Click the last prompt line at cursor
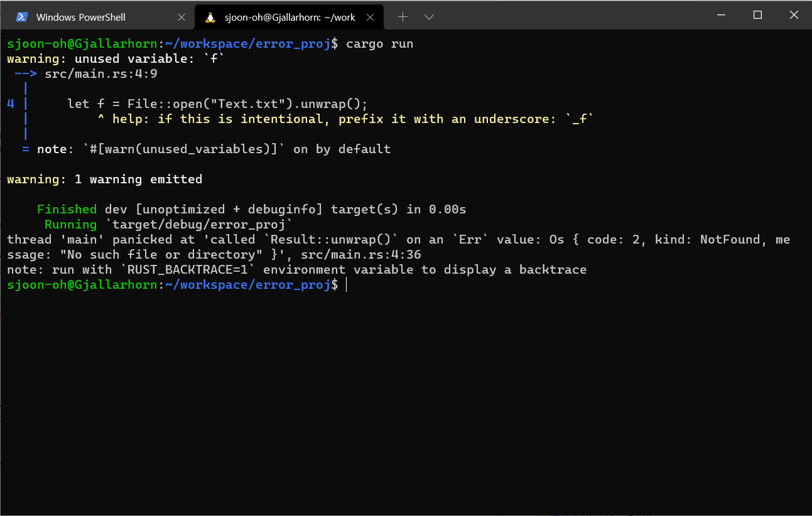 click(176, 285)
